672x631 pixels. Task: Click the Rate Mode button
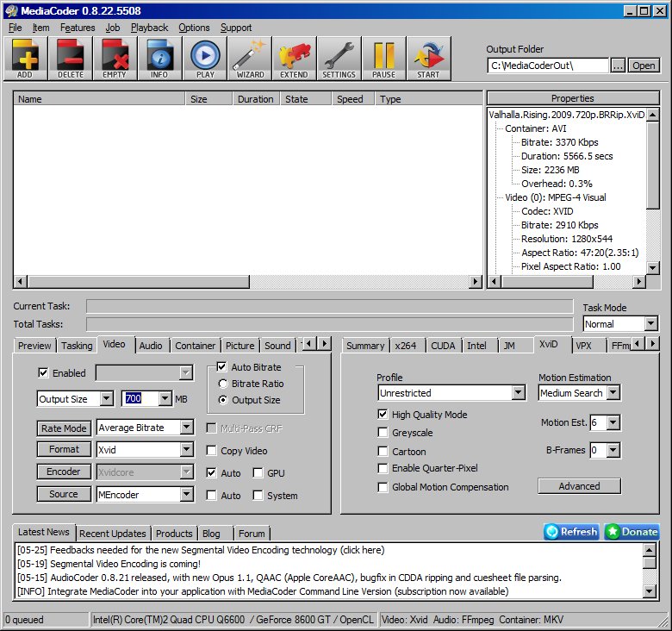point(64,428)
